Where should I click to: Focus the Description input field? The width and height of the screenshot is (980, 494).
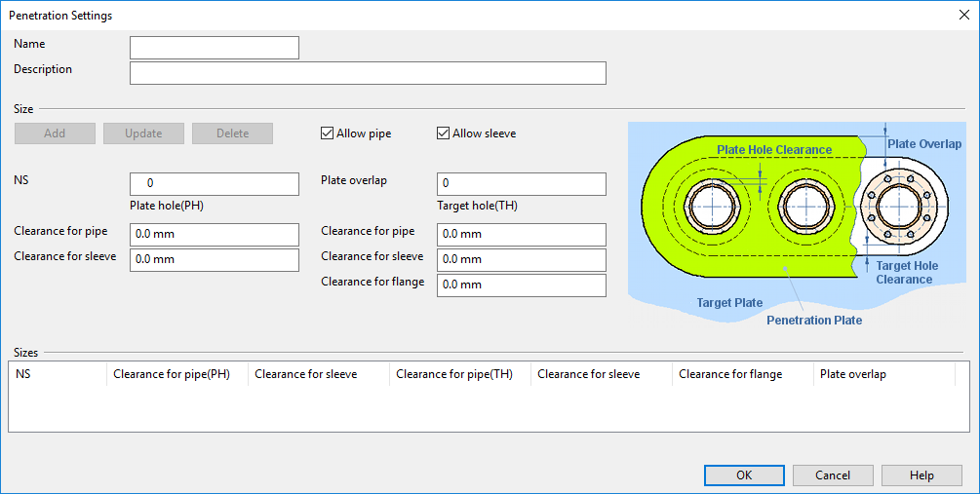point(368,73)
